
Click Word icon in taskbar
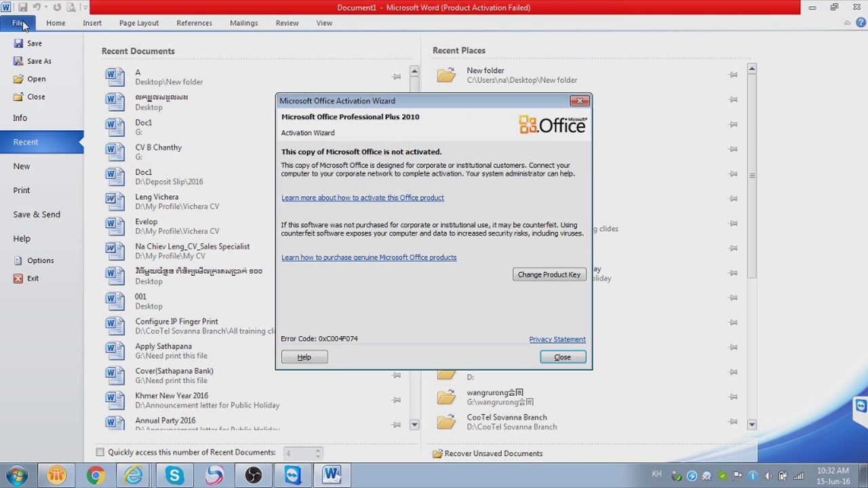point(332,476)
